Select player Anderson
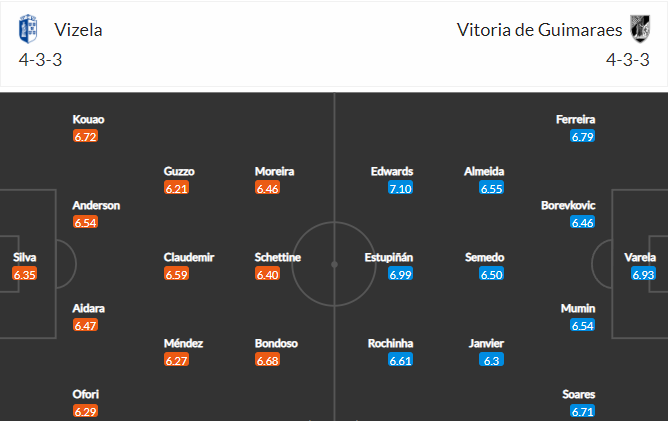The height and width of the screenshot is (421, 668). coord(96,205)
